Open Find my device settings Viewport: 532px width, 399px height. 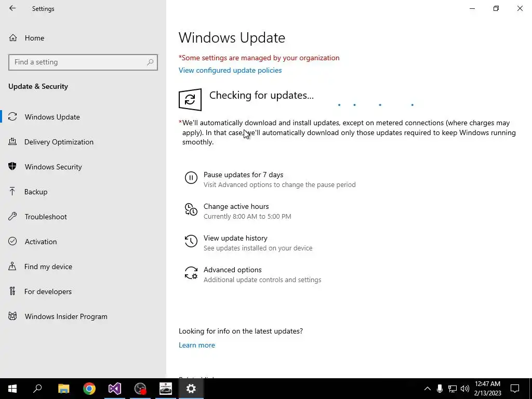coord(83,267)
